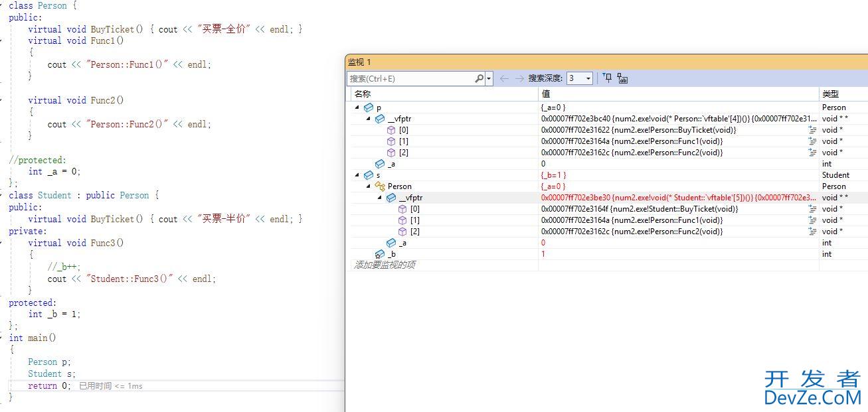Click the 值 column header
The height and width of the screenshot is (412, 868).
coord(678,94)
